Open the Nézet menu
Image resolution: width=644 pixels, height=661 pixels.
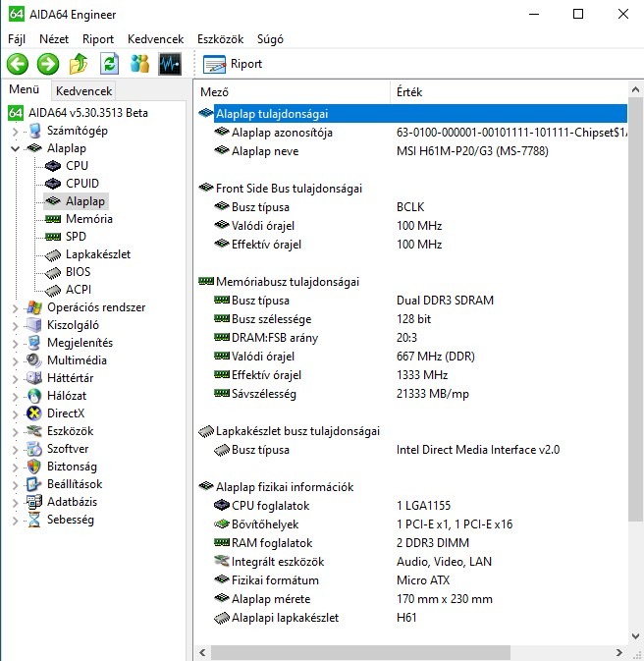(54, 39)
